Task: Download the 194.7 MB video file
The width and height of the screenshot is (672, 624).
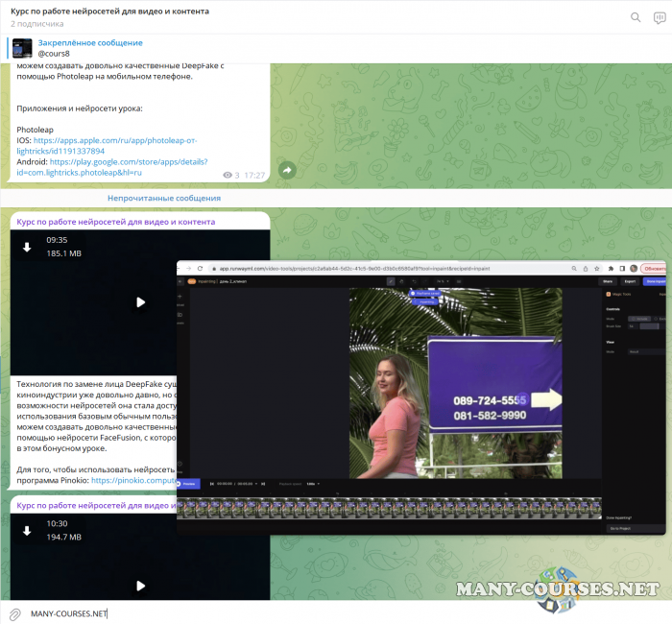Action: tap(27, 530)
